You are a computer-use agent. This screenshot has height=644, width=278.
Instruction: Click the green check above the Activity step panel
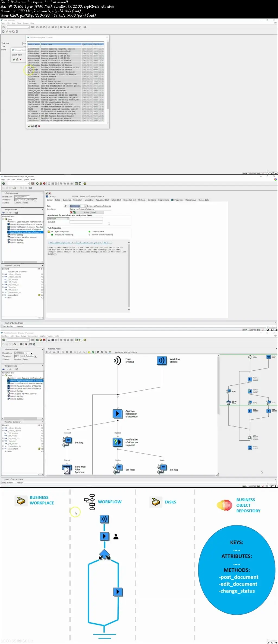coord(47,193)
